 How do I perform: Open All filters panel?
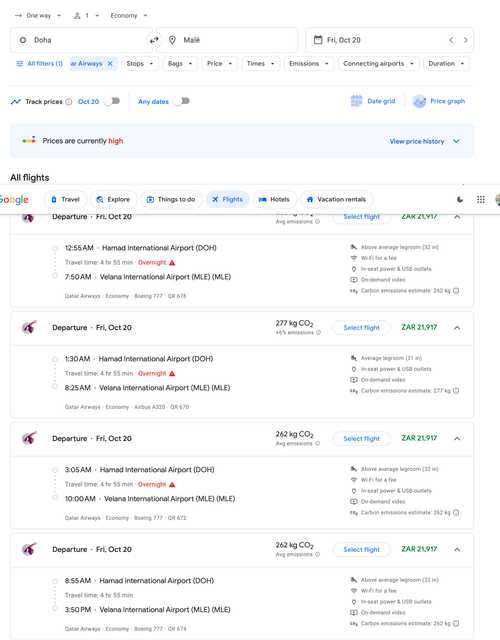(x=39, y=64)
